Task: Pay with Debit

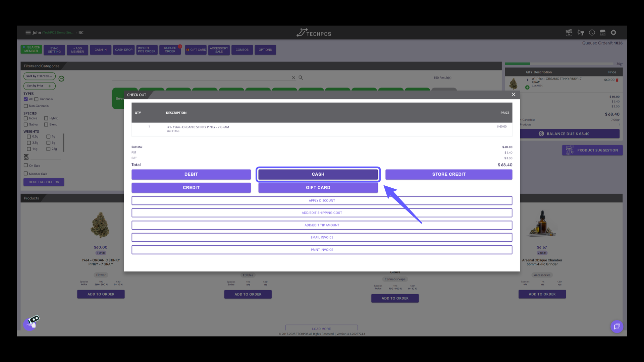Action: (191, 174)
